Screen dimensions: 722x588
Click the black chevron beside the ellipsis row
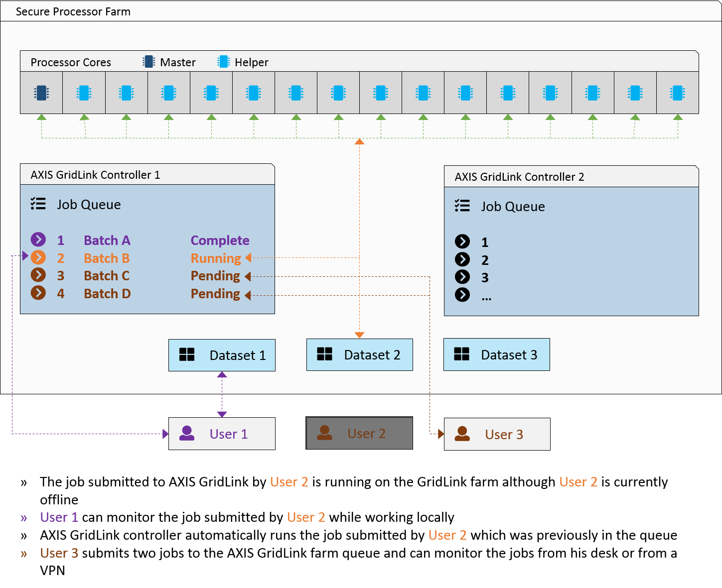(462, 295)
